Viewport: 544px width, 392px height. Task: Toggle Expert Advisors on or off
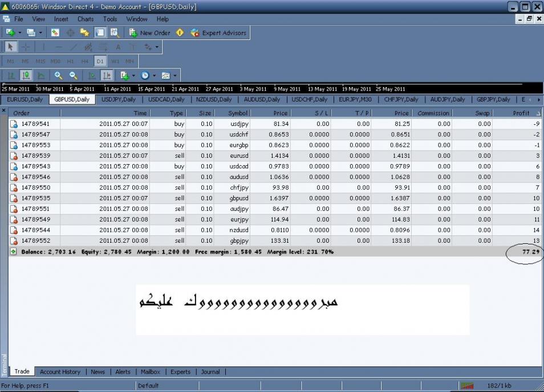pyautogui.click(x=218, y=33)
